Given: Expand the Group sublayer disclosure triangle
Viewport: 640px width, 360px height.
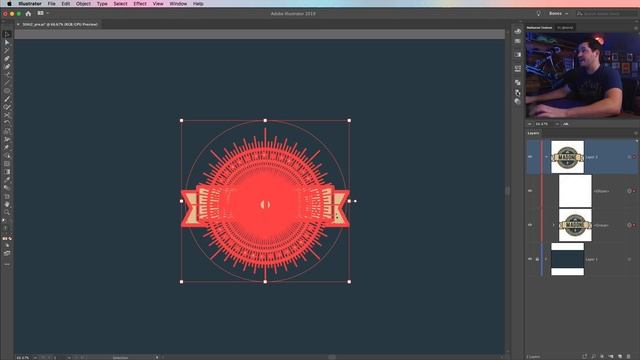Looking at the screenshot, I should click(x=554, y=225).
